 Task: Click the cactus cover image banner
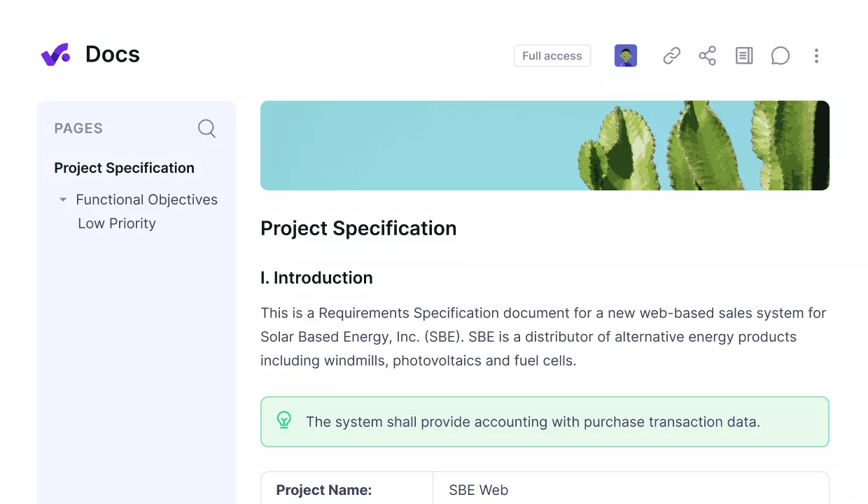pos(545,145)
